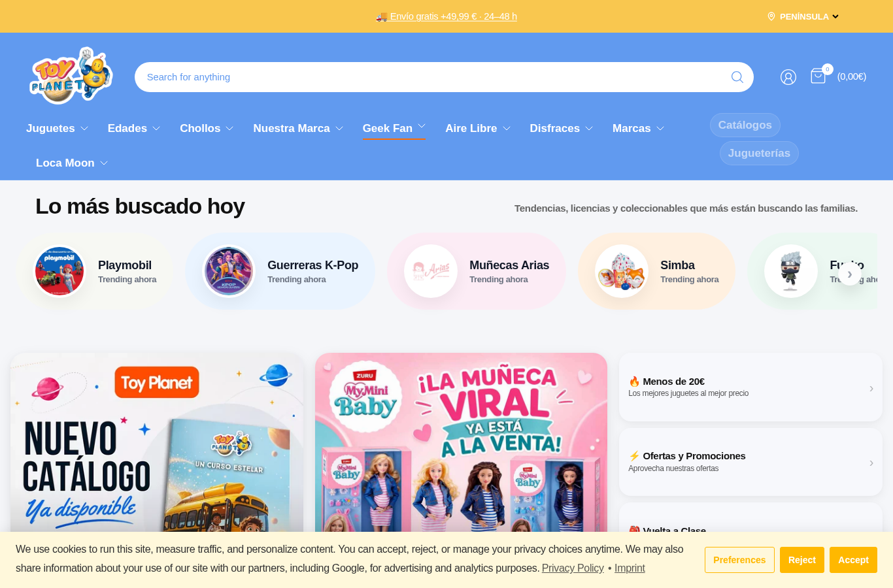Expand the Geek Fan menu
Viewport: 893px width, 588px height.
[394, 129]
